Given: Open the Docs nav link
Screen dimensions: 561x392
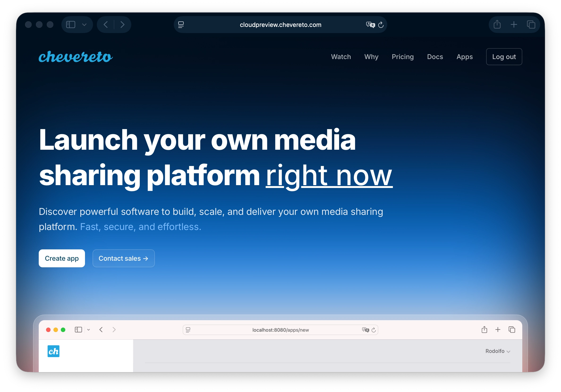Looking at the screenshot, I should 435,57.
